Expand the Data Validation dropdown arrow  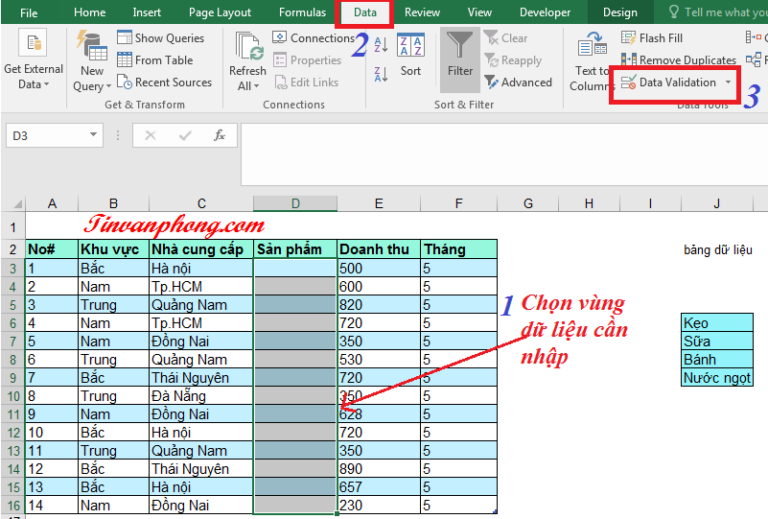pos(728,82)
